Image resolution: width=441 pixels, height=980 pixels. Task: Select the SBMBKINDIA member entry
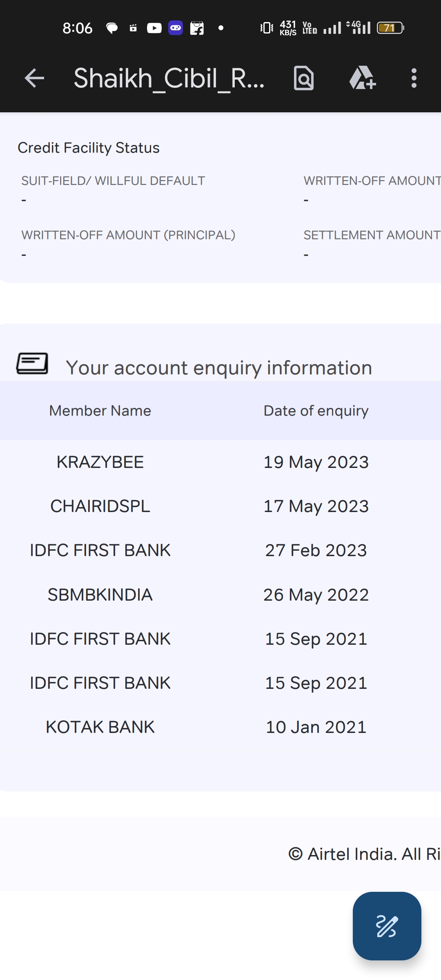click(x=100, y=595)
